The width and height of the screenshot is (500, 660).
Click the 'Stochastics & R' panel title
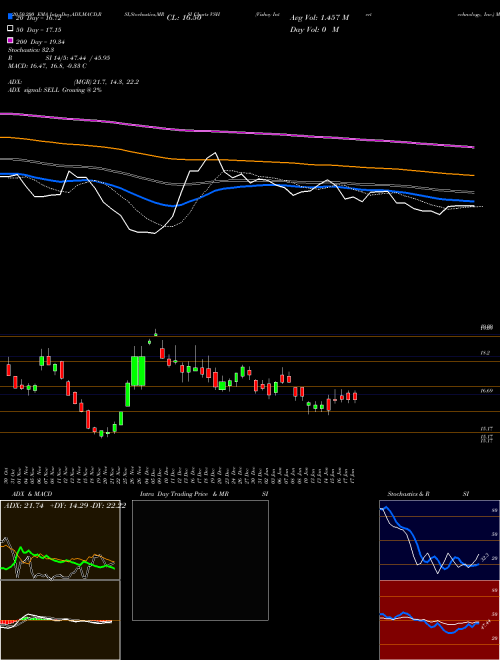click(409, 494)
